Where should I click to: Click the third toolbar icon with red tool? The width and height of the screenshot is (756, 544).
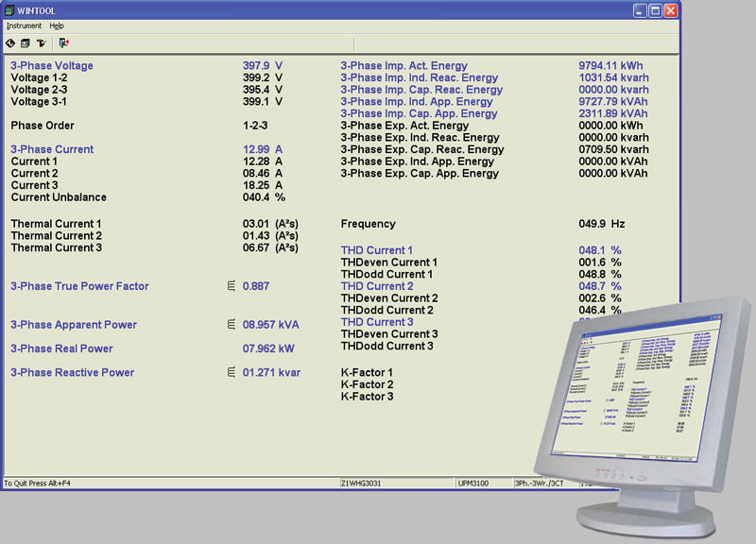[x=41, y=43]
